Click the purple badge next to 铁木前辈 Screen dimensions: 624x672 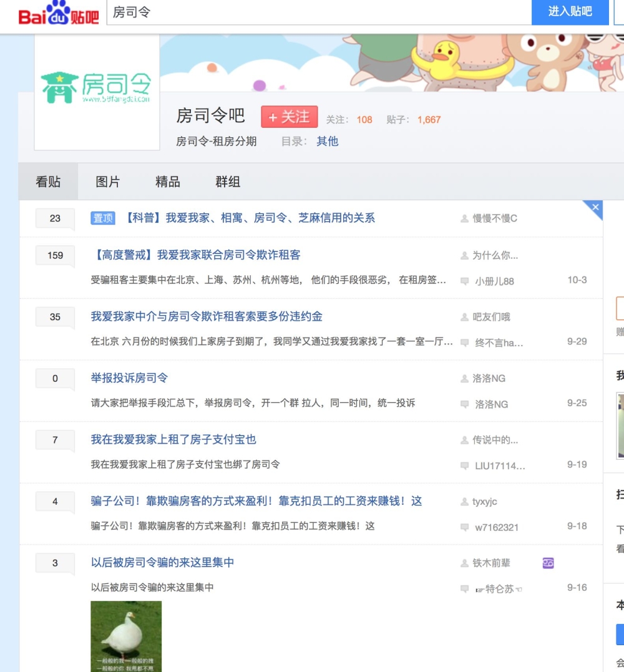(548, 563)
